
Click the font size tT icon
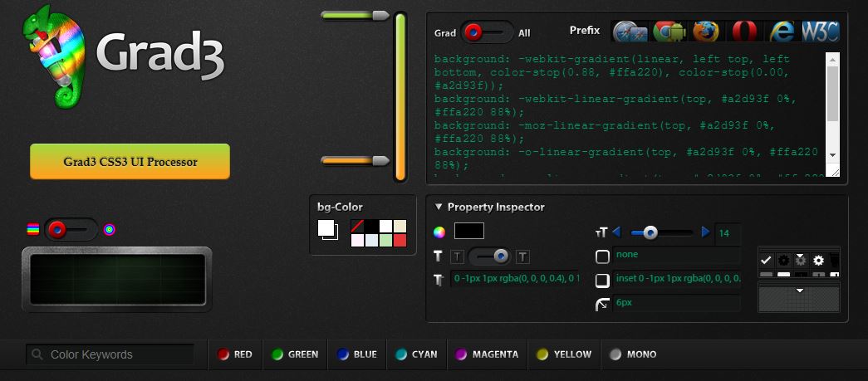[x=601, y=232]
